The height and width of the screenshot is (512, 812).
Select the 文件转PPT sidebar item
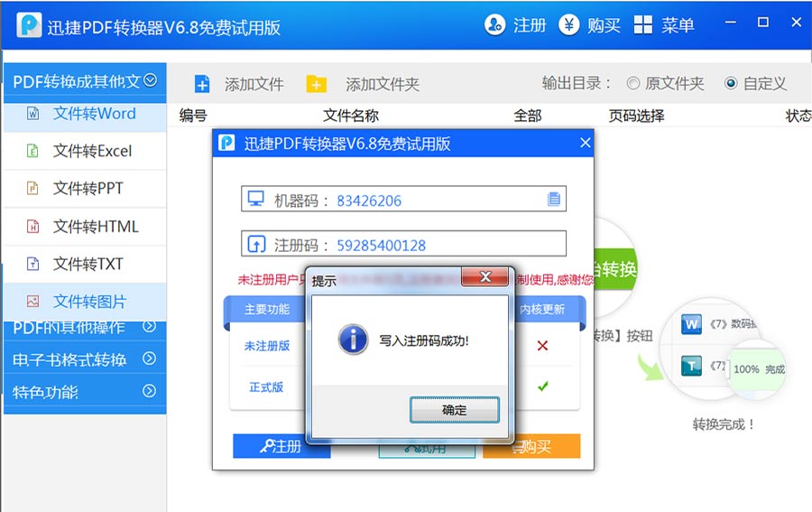88,189
